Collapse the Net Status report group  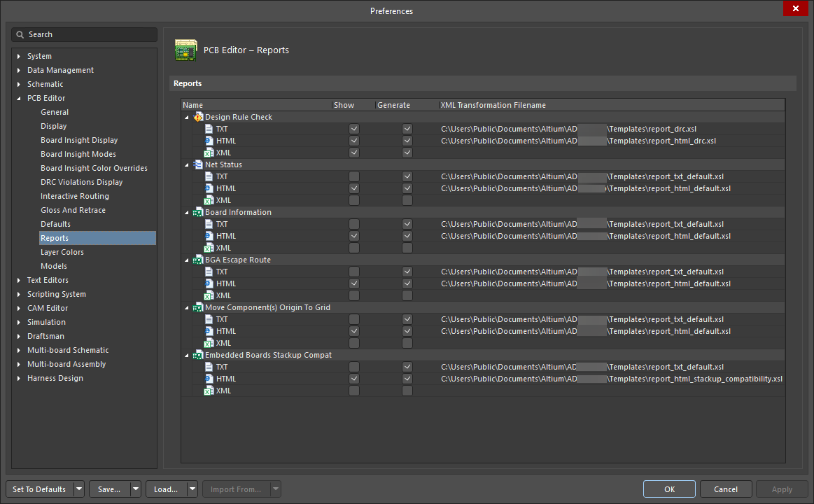click(x=187, y=164)
